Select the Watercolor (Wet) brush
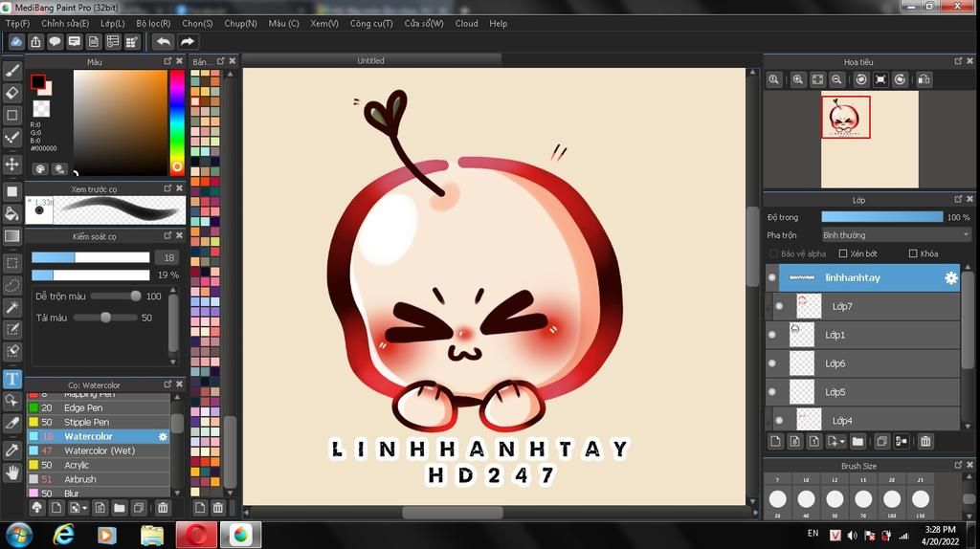Image resolution: width=980 pixels, height=549 pixels. 98,450
